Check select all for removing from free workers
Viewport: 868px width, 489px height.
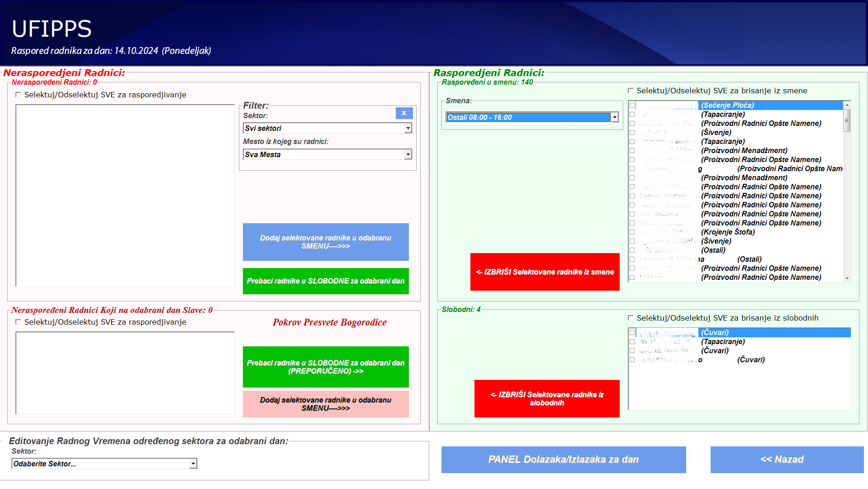(631, 318)
